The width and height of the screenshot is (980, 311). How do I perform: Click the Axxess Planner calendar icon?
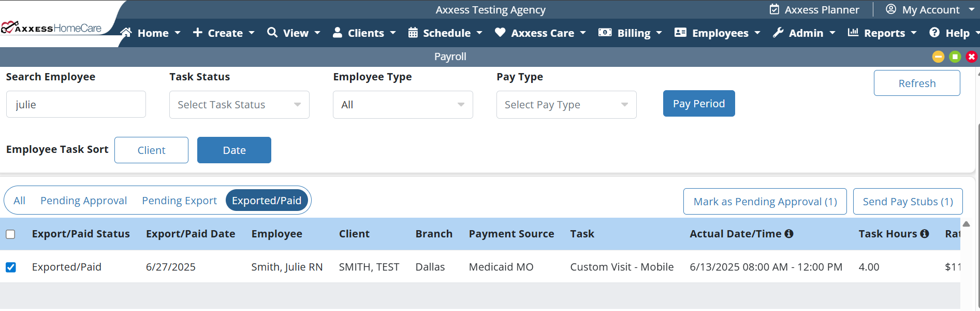click(x=774, y=9)
